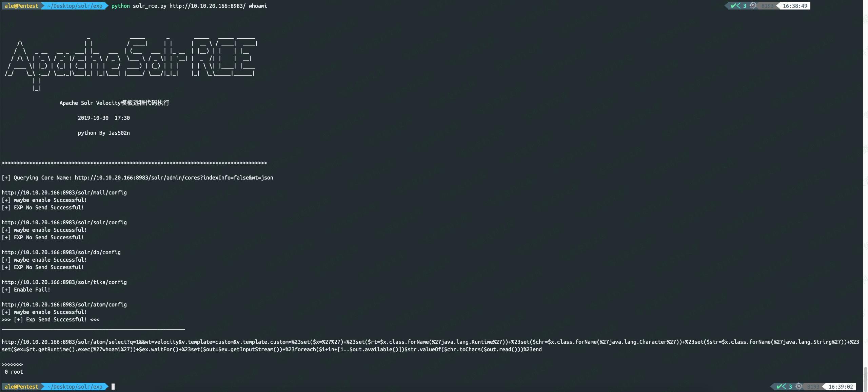Click the Querying Core Name admin/cores URL

pyautogui.click(x=174, y=178)
